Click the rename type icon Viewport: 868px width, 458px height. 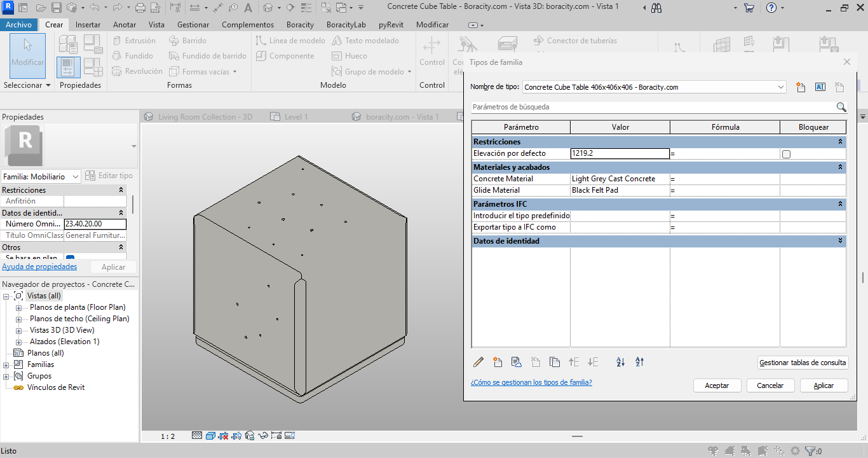click(820, 87)
